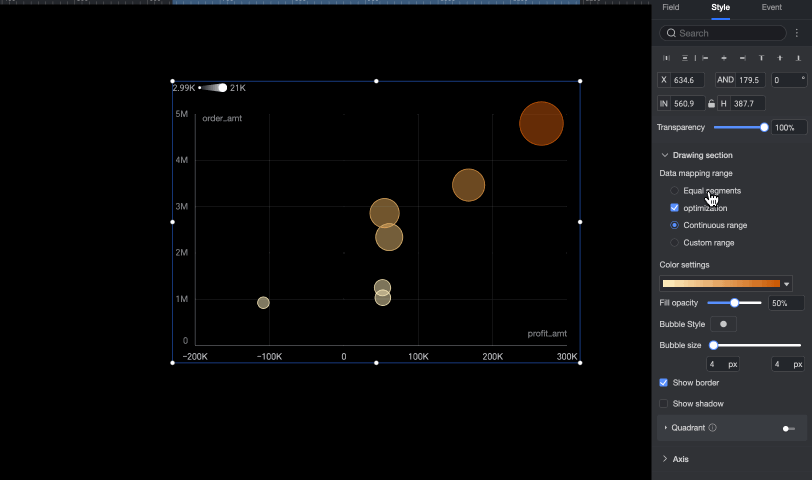Click the Quadrant info icon
The image size is (812, 480).
(713, 428)
